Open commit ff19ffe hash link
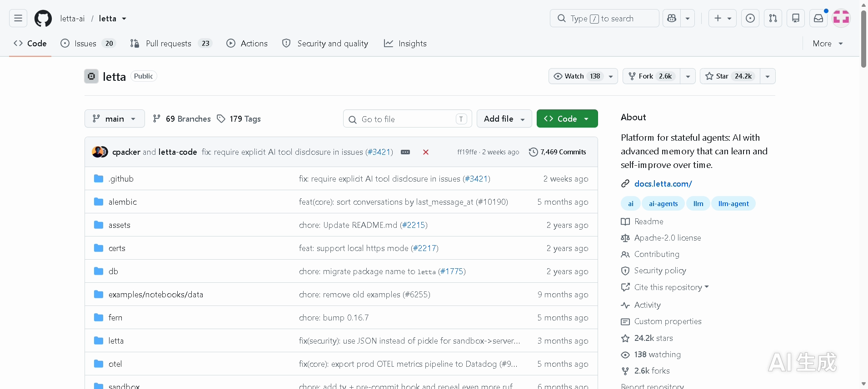The width and height of the screenshot is (868, 389). coord(467,152)
